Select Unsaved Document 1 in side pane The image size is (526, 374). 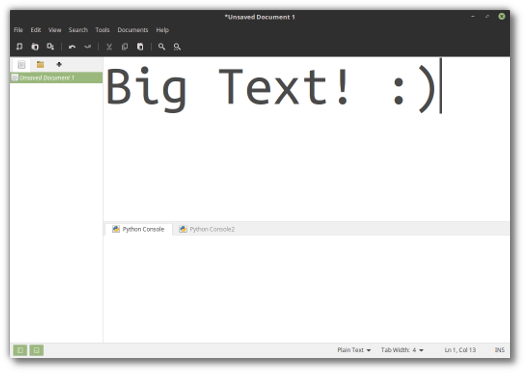56,78
